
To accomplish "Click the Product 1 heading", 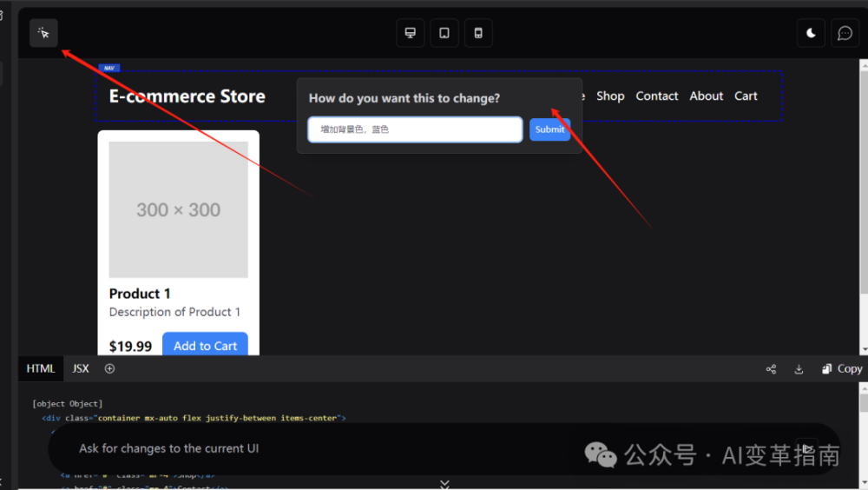I will 140,294.
